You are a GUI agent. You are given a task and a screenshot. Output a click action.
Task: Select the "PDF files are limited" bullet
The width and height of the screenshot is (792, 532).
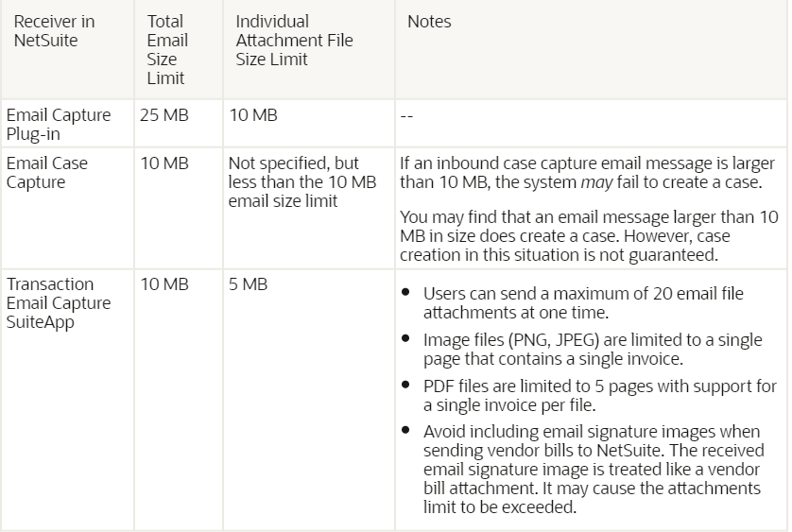[x=599, y=395]
